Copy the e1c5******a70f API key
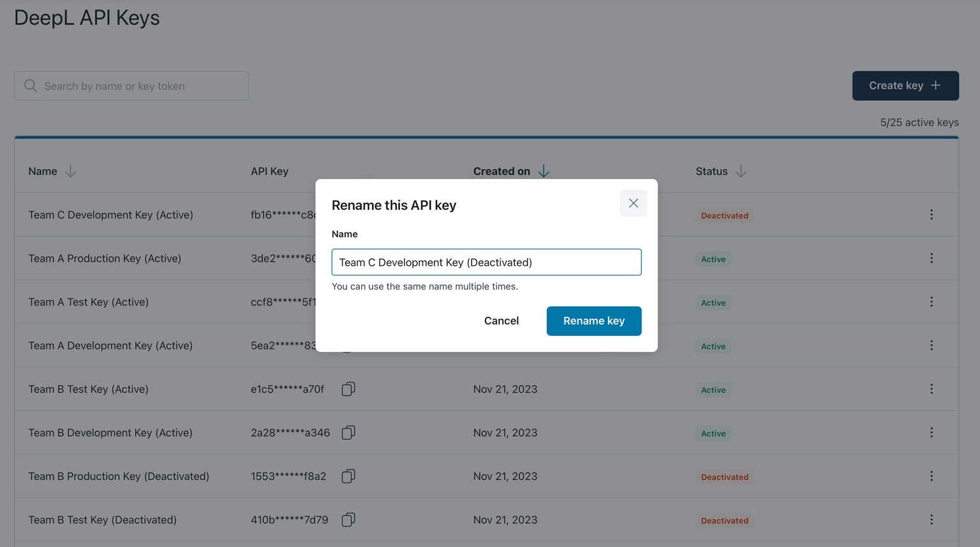The image size is (980, 547). pos(348,389)
